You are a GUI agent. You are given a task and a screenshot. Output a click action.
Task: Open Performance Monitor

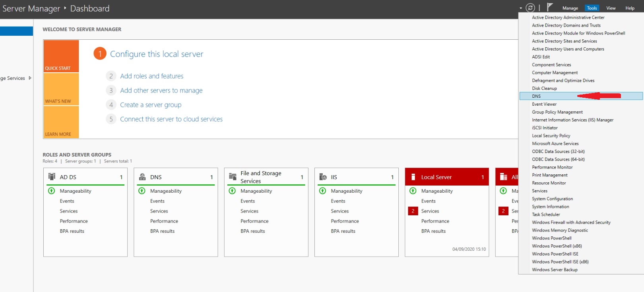tap(552, 167)
